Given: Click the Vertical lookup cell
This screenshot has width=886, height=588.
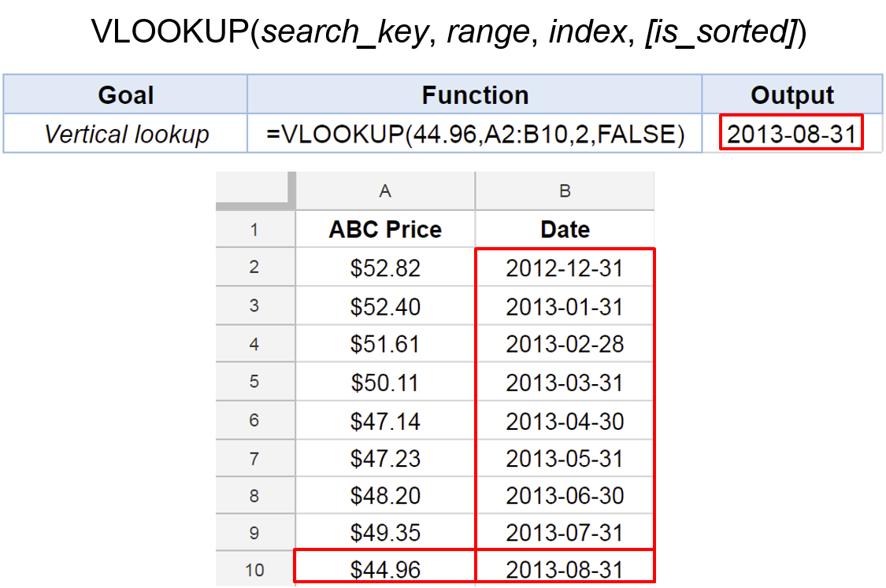Looking at the screenshot, I should coord(125,134).
